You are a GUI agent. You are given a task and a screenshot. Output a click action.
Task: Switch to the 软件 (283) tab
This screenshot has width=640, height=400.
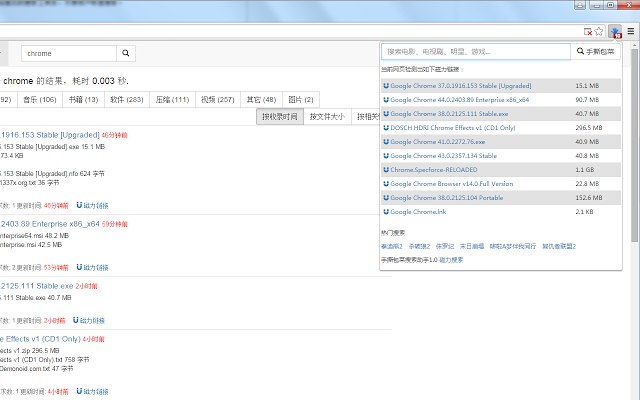point(127,100)
